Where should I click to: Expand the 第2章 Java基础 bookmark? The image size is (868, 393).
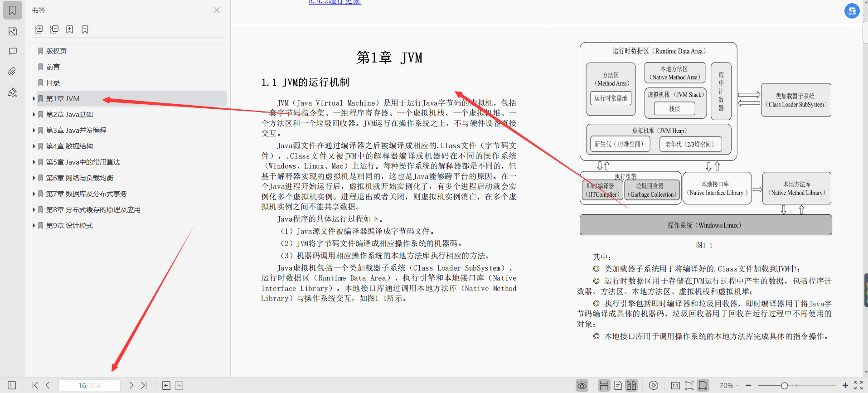point(34,114)
